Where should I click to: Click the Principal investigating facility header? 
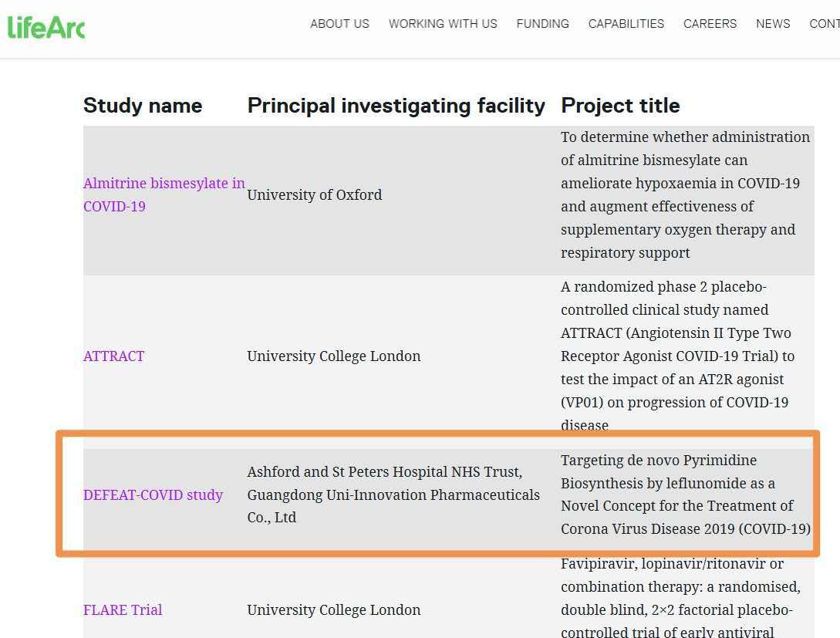coord(396,106)
